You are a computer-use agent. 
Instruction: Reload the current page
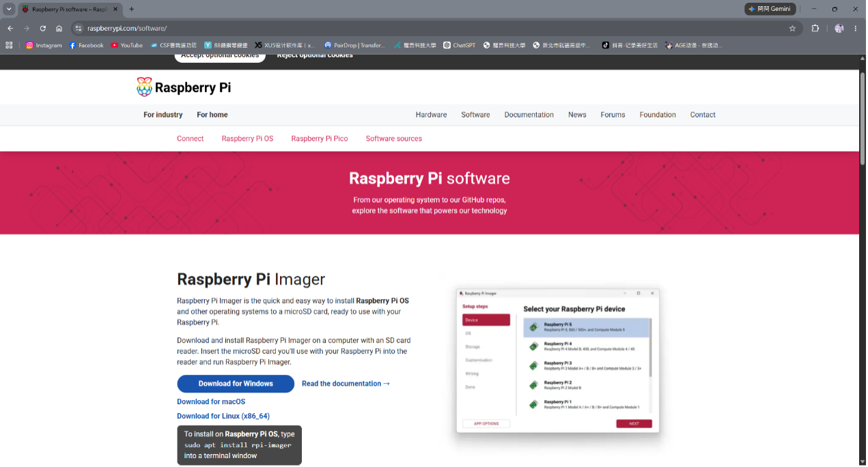pos(43,28)
